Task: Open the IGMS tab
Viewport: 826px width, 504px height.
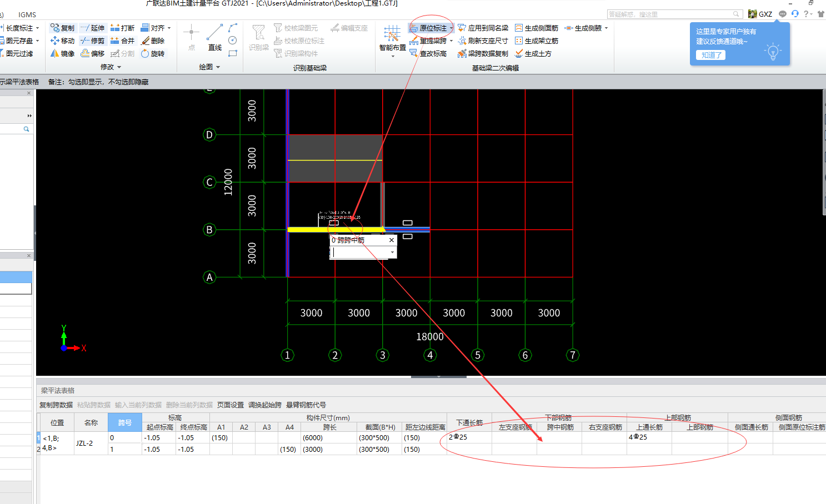Action: pyautogui.click(x=27, y=14)
